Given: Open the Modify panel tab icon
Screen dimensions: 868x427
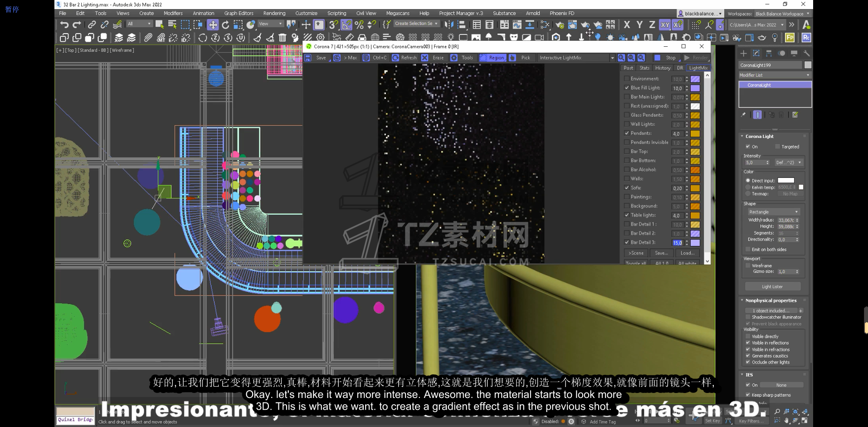Looking at the screenshot, I should [x=756, y=53].
